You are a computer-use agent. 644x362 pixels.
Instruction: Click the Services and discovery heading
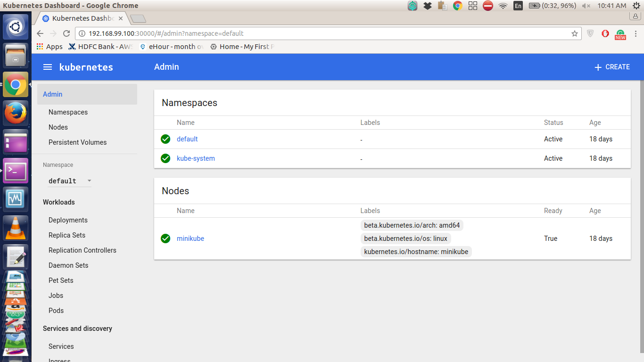point(77,329)
